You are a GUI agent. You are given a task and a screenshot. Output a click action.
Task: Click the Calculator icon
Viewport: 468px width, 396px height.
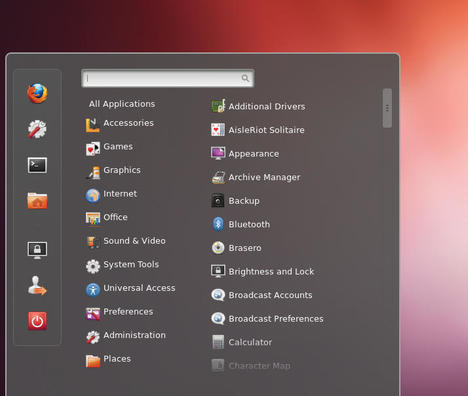[x=218, y=342]
